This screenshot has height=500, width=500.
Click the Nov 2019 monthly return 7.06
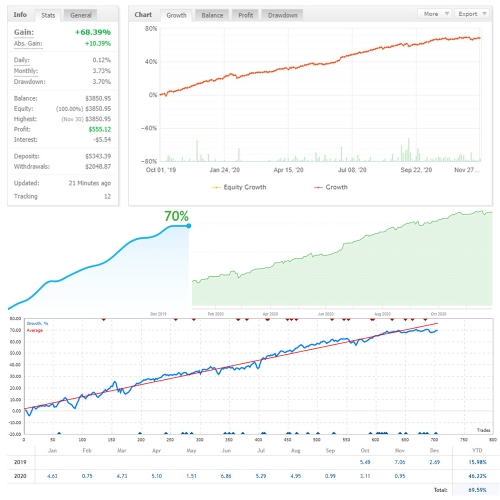pos(400,462)
